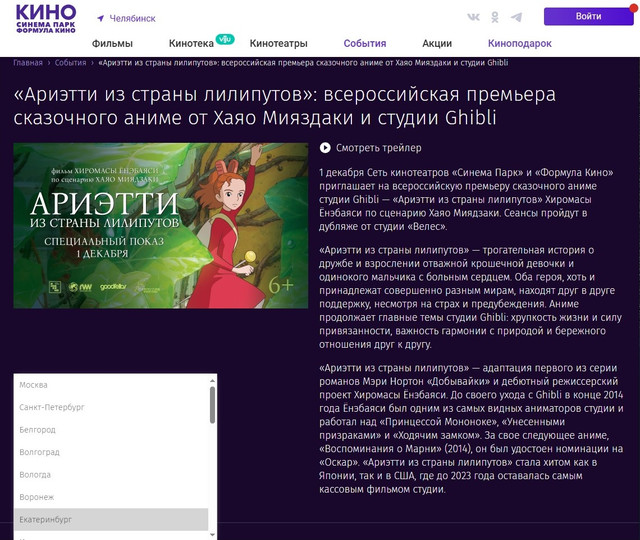This screenshot has height=540, width=640.
Task: Open VK social network icon
Action: click(473, 17)
